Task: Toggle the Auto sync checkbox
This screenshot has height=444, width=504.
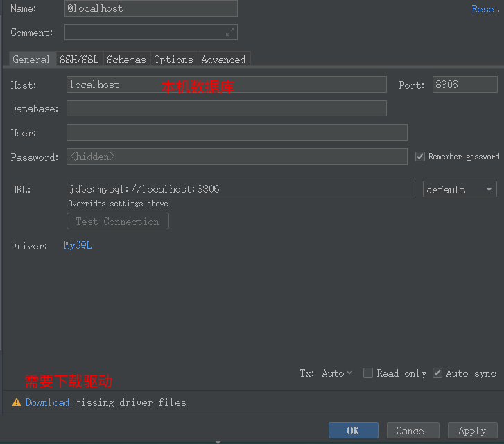Action: (x=437, y=373)
